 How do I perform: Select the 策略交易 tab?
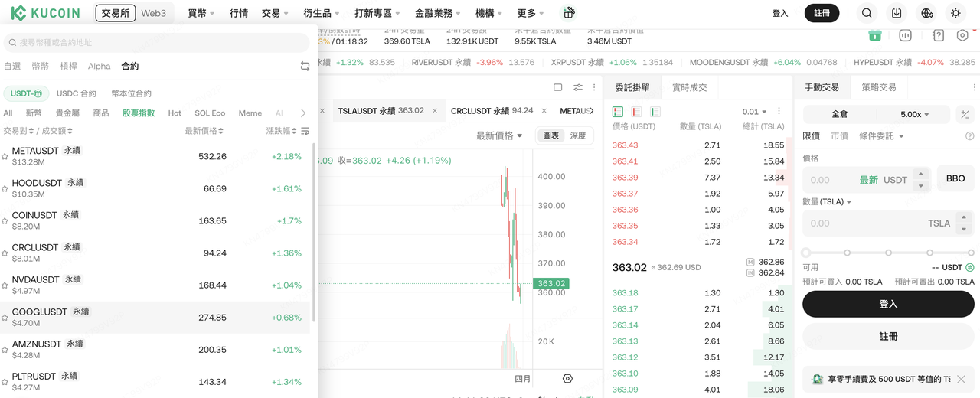[878, 87]
